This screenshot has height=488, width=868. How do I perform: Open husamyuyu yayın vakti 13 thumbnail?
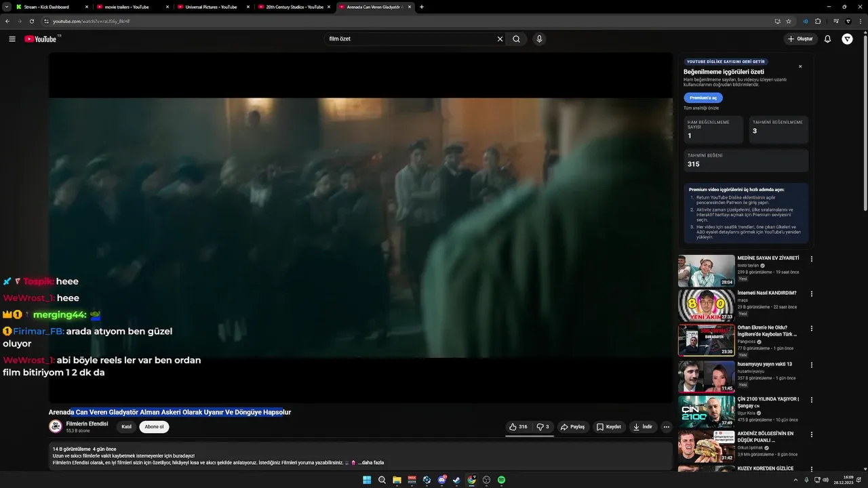(706, 376)
